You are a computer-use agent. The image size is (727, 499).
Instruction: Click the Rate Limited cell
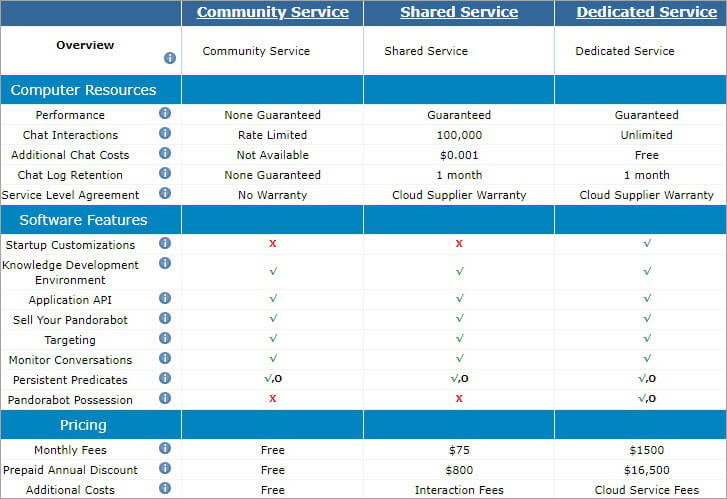point(273,135)
